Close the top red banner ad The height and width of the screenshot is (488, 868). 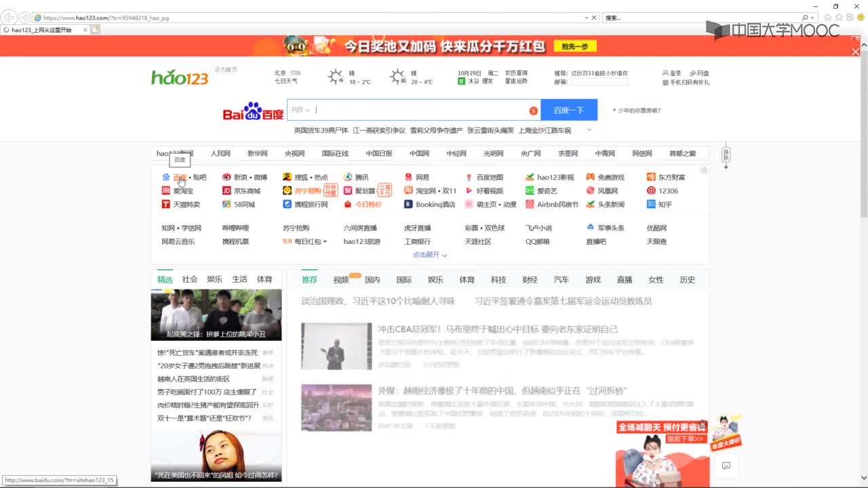tap(855, 52)
